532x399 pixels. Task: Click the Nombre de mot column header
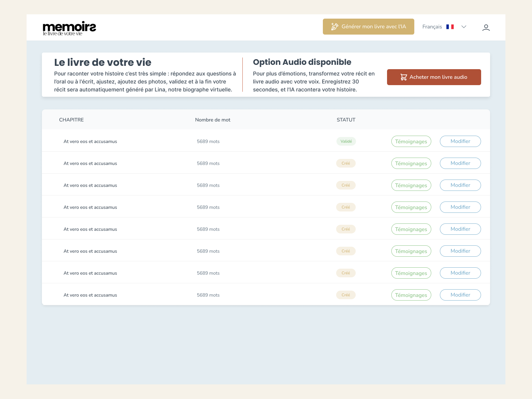point(212,120)
